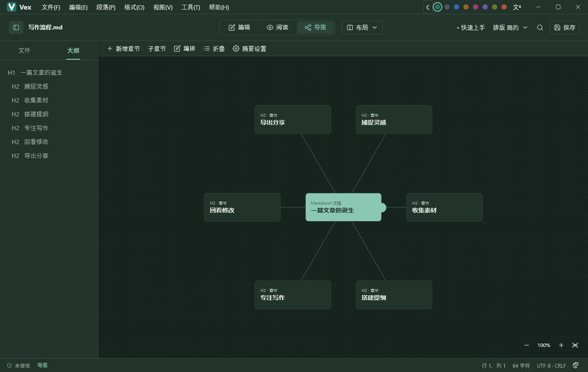The width and height of the screenshot is (588, 372).
Task: Click the 64 字符 character count
Action: pos(521,366)
